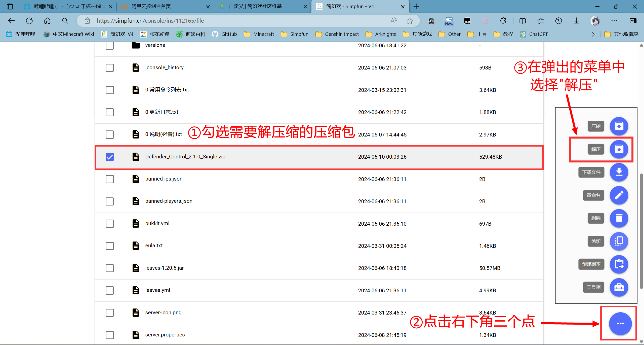Screen dimensions: 644x345
Task: Check the banned-ips.json checkbox
Action: [x=110, y=179]
